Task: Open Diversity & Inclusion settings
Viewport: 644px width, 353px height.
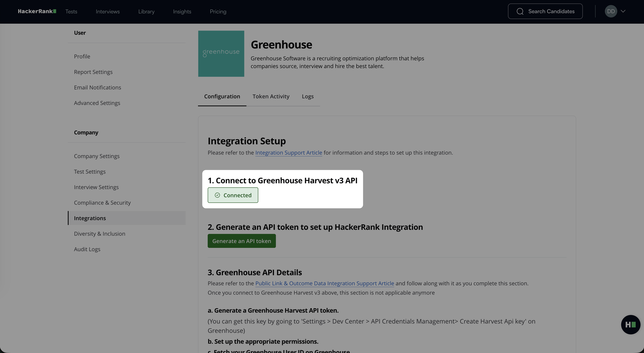Action: click(100, 234)
